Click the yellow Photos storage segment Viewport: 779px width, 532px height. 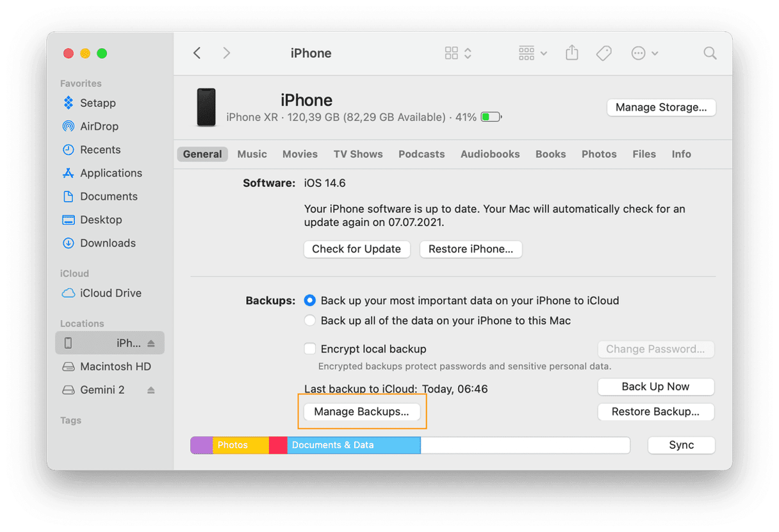coord(241,445)
